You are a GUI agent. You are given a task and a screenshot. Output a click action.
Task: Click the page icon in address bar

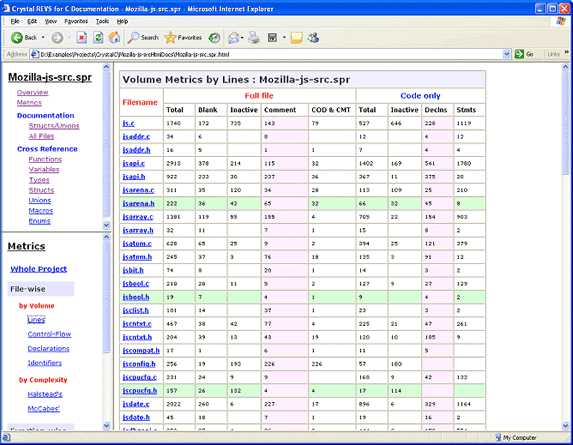point(35,54)
